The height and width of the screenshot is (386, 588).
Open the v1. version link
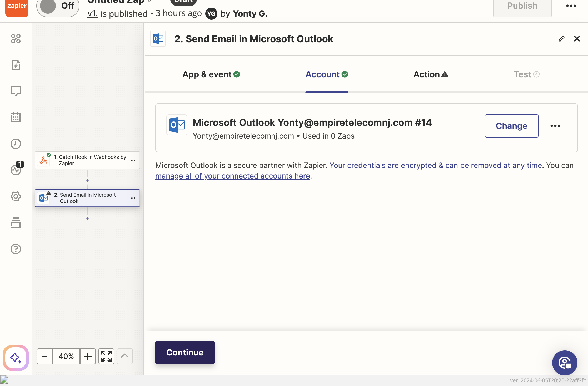click(92, 13)
